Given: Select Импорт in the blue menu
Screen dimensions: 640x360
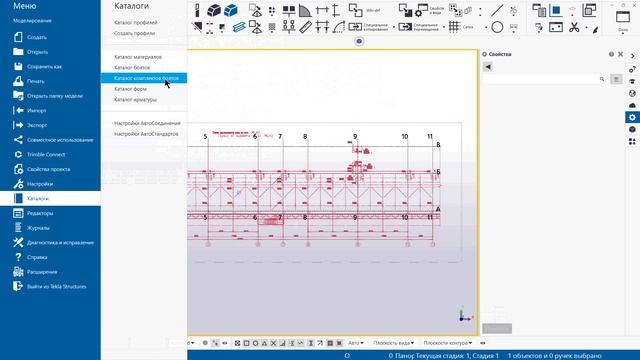Looking at the screenshot, I should click(50, 111).
